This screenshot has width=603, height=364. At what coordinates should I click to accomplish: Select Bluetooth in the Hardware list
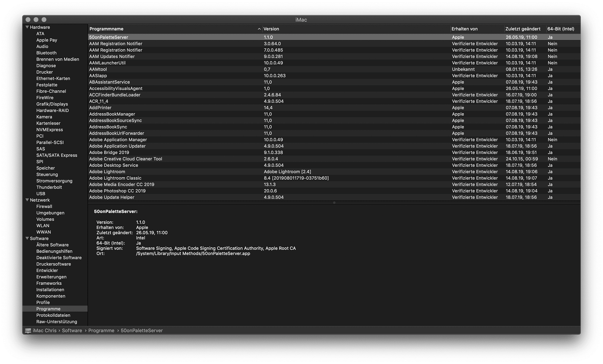point(46,53)
